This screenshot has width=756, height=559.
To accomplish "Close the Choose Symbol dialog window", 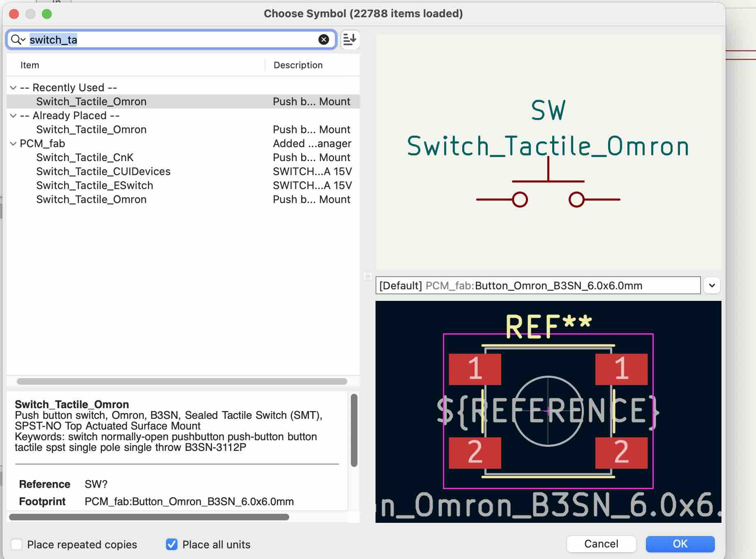I will (x=14, y=14).
